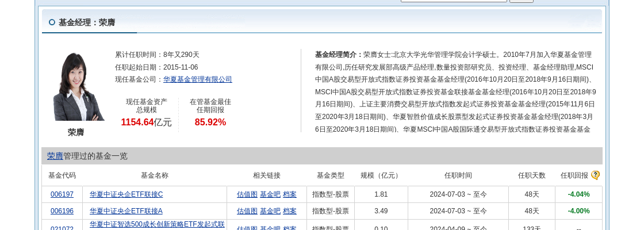The image size is (644, 230).
Task: Click best return value 85.92%
Action: point(210,122)
